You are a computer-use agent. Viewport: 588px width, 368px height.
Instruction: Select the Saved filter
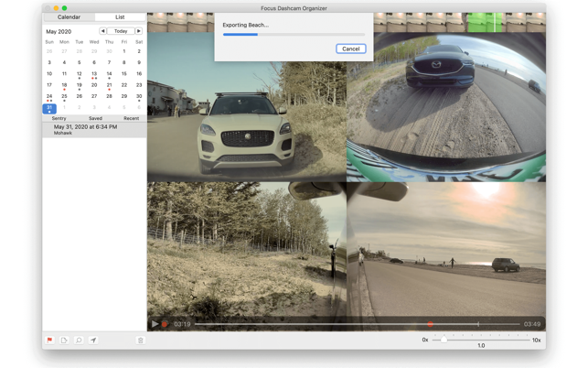click(x=95, y=118)
